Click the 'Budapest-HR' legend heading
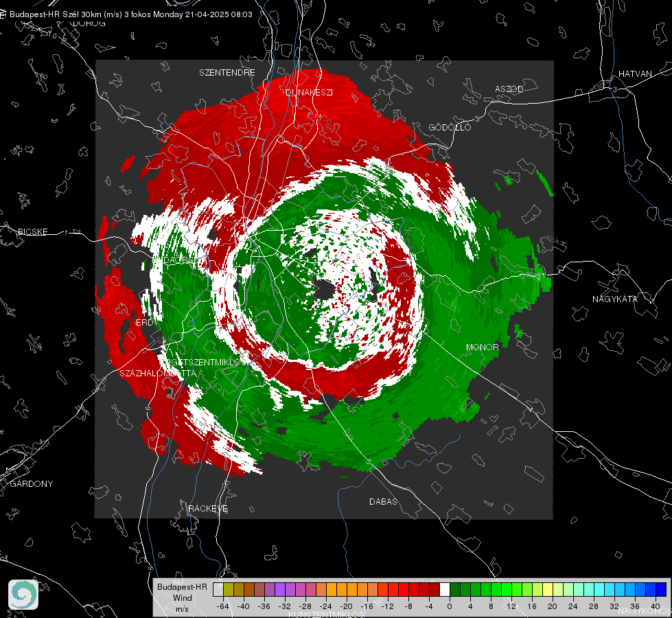The image size is (672, 618). tap(182, 586)
